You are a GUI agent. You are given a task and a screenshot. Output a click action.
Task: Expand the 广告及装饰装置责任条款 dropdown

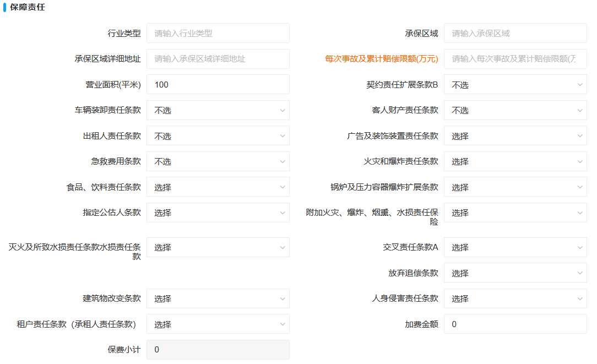pos(515,135)
